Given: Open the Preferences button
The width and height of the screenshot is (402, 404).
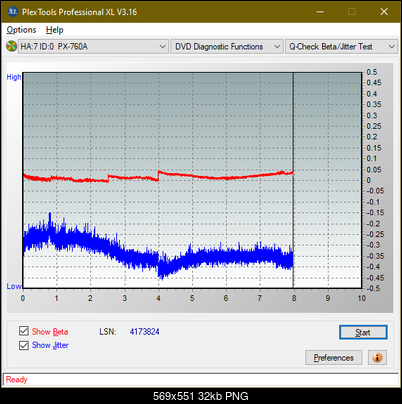Looking at the screenshot, I should [333, 358].
